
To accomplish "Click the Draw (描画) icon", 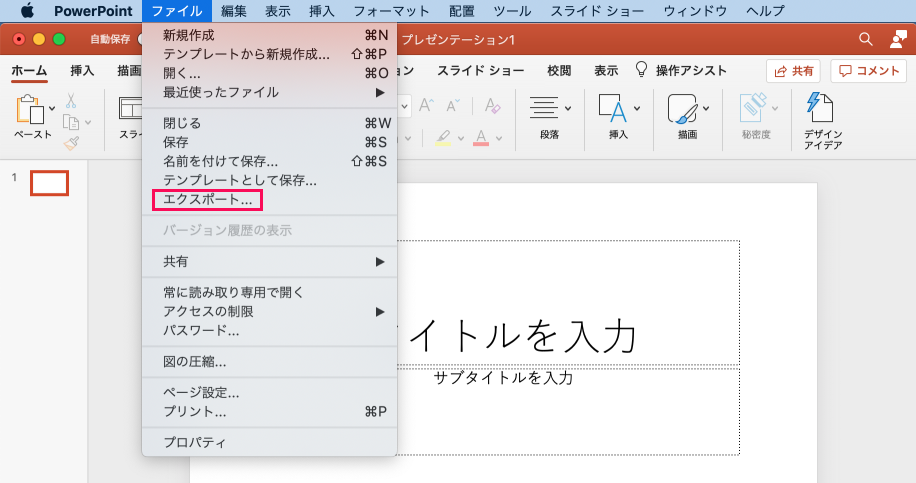I will pyautogui.click(x=682, y=109).
